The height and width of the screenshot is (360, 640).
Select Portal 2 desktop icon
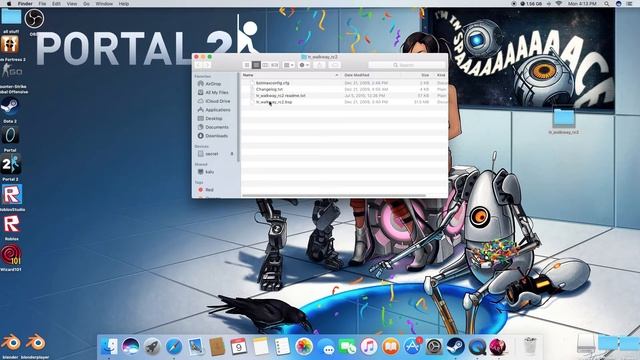11,165
